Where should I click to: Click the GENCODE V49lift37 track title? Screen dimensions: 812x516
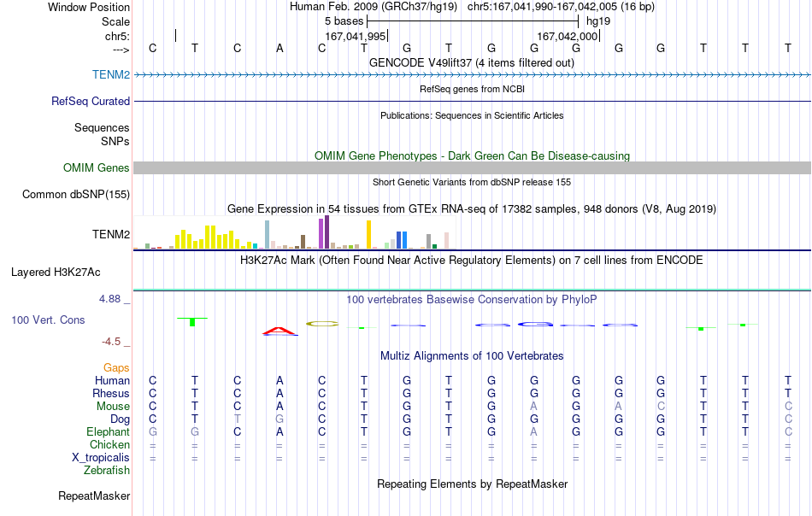pyautogui.click(x=472, y=62)
